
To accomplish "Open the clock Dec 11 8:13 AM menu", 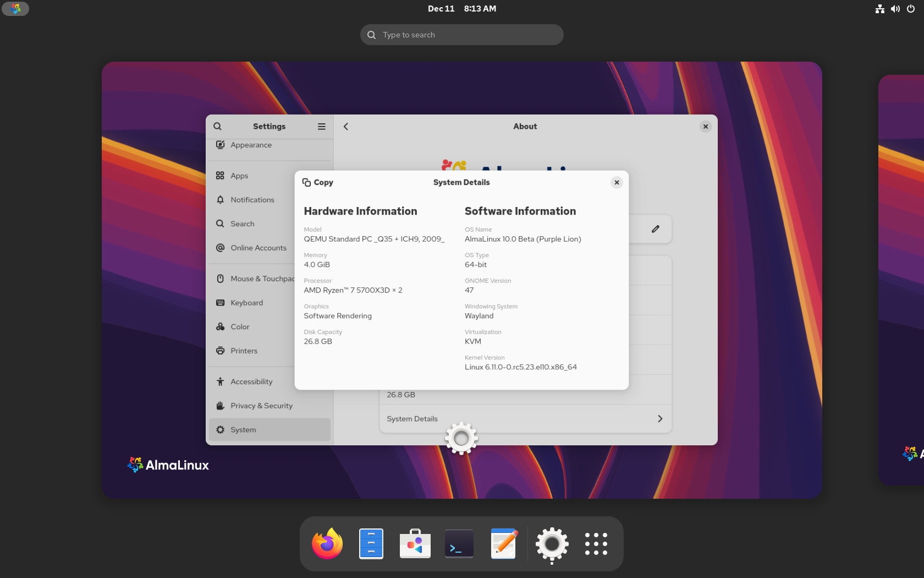I will click(x=462, y=9).
